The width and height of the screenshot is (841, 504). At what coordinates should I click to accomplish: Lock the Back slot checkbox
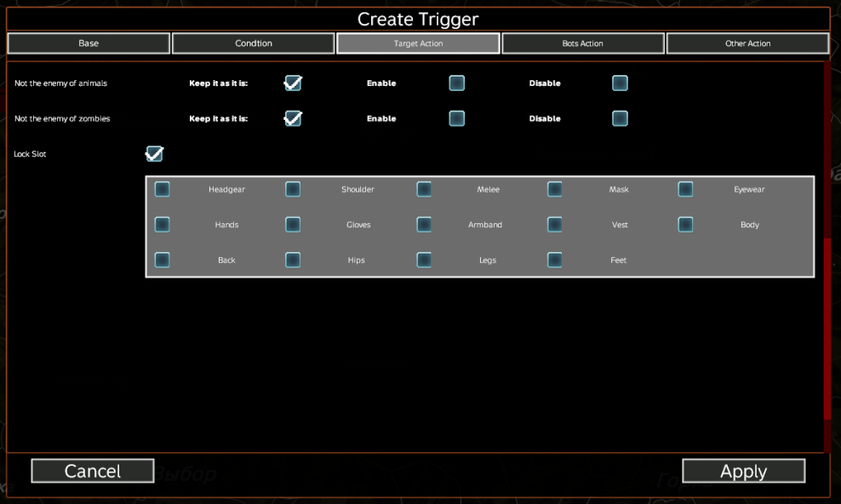(x=163, y=260)
